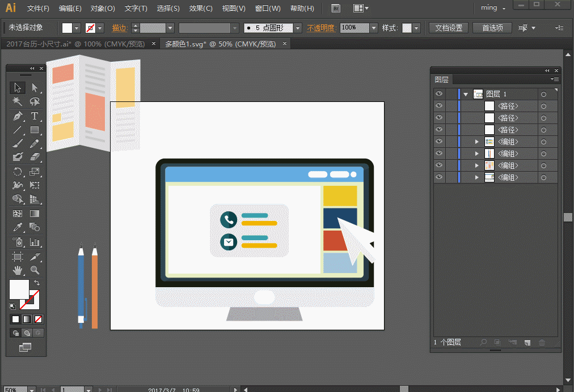Select the Paintbrush tool
574x392 pixels.
(17, 143)
